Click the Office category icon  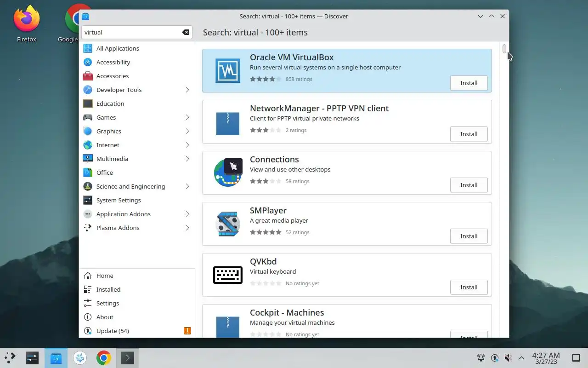(x=88, y=172)
